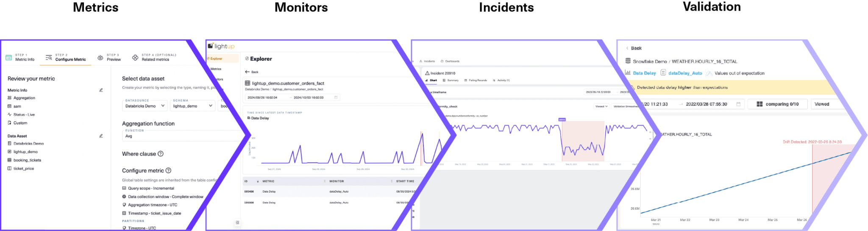Click the Configure metric help icon

(x=168, y=170)
